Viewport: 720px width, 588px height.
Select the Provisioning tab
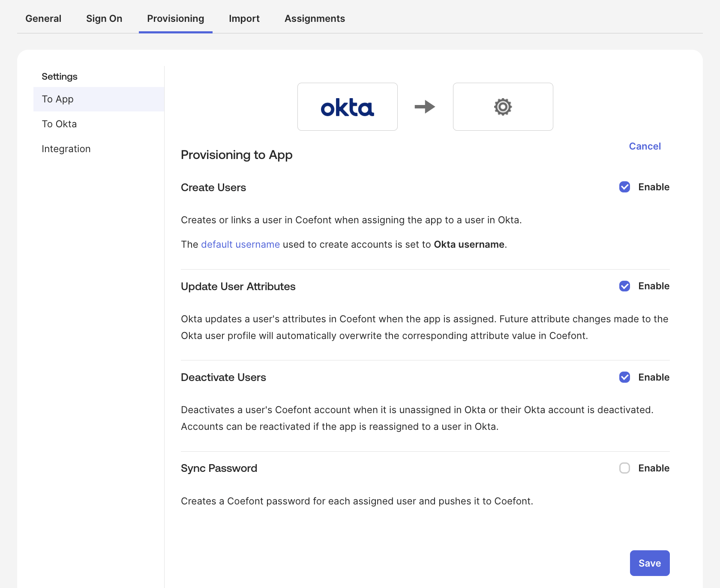coord(176,18)
